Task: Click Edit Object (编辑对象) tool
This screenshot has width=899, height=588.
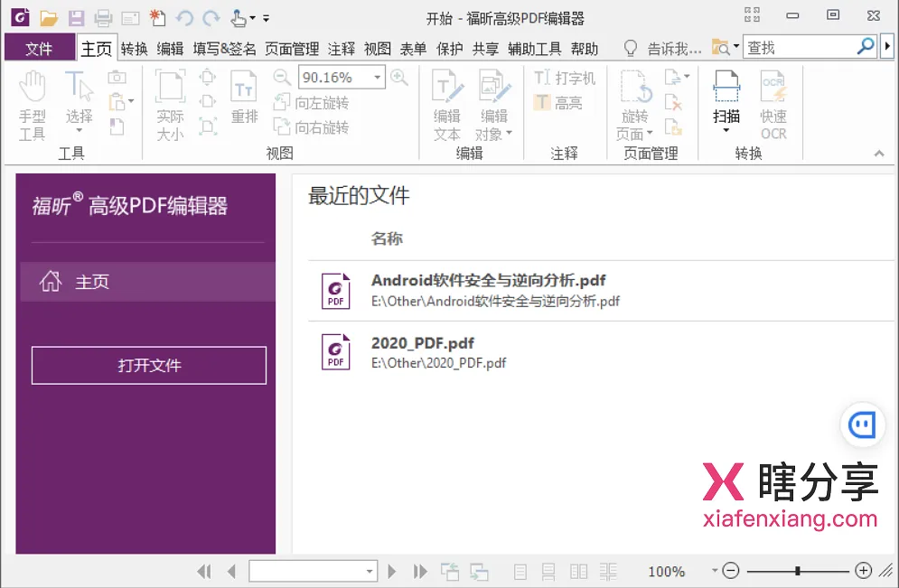Action: 493,106
